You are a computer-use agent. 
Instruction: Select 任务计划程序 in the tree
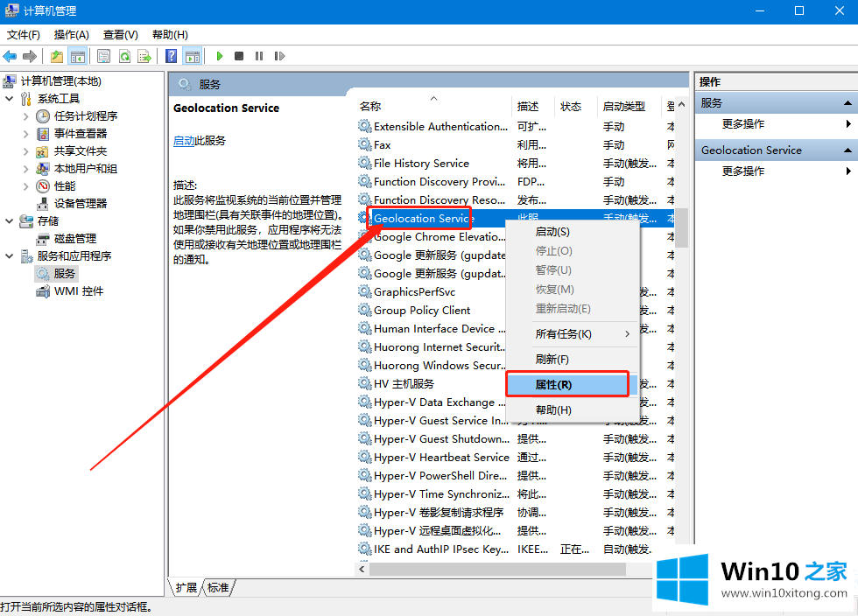(86, 116)
